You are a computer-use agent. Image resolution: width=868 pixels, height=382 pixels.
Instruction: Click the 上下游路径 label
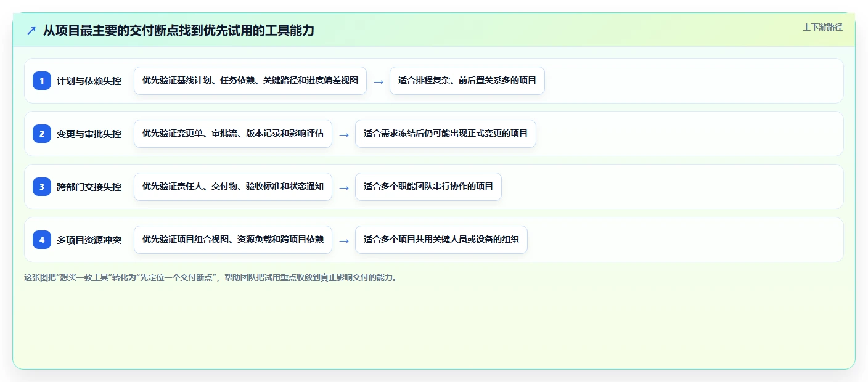tap(822, 27)
